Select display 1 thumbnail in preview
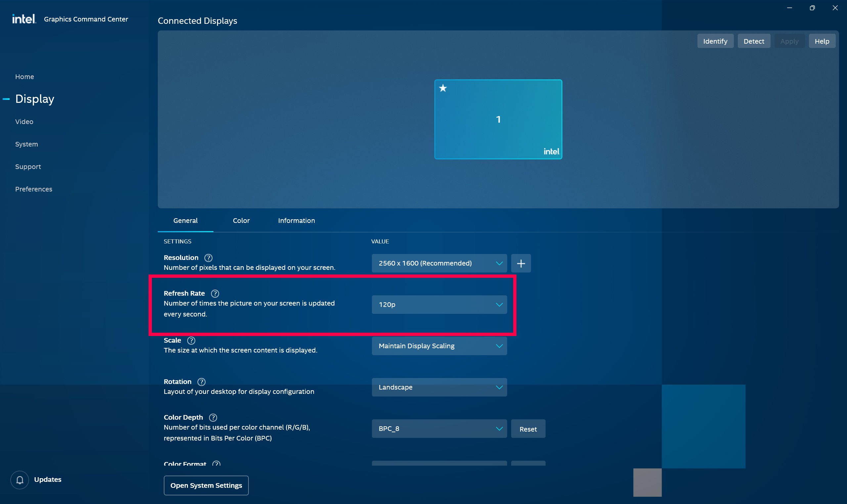 498,119
